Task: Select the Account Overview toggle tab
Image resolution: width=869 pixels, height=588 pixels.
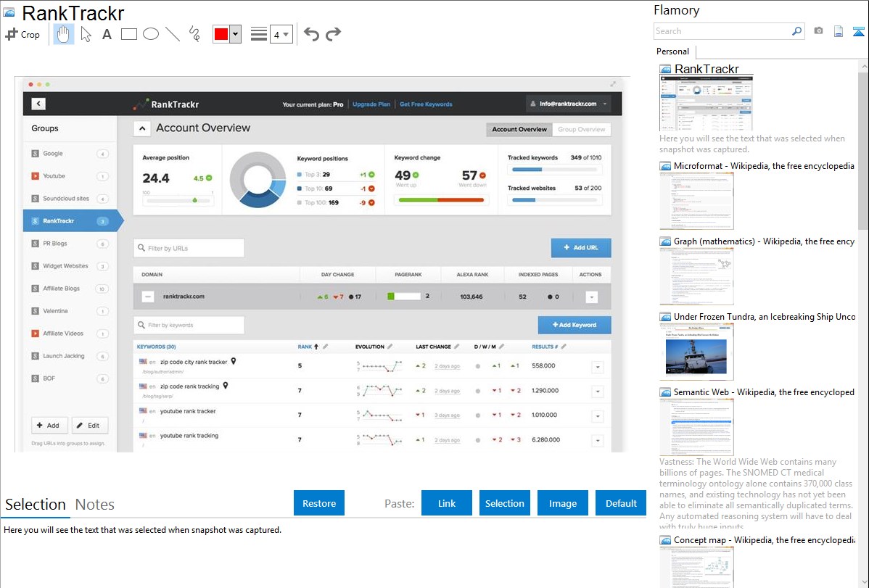Action: coord(519,129)
